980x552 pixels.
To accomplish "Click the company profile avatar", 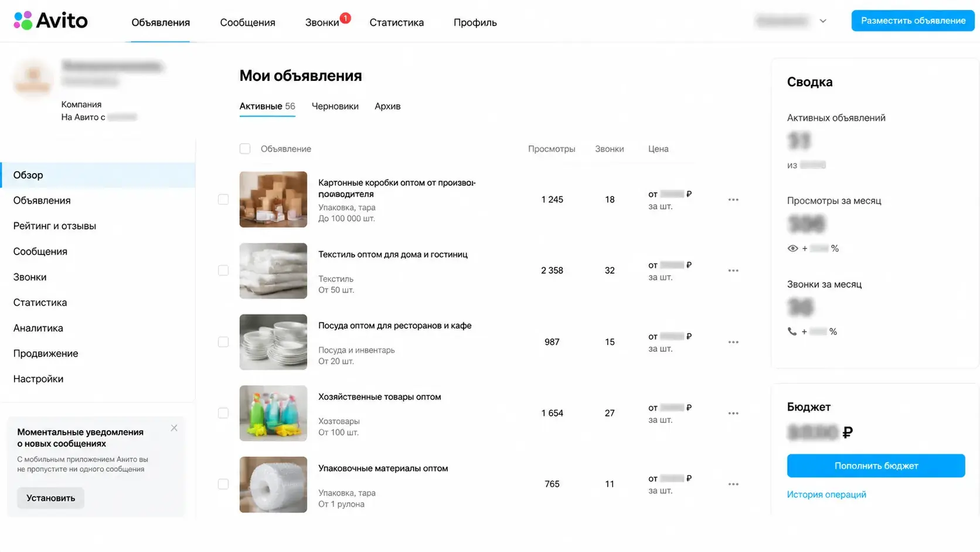I will [x=33, y=79].
